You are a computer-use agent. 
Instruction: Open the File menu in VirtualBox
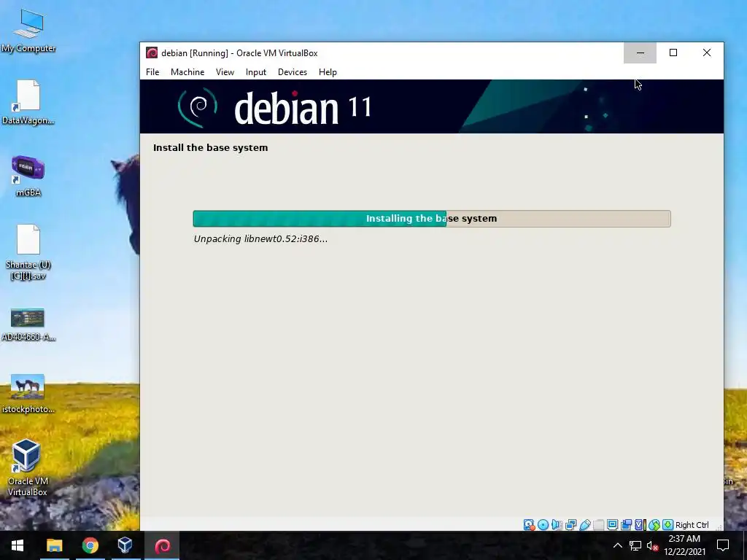152,72
